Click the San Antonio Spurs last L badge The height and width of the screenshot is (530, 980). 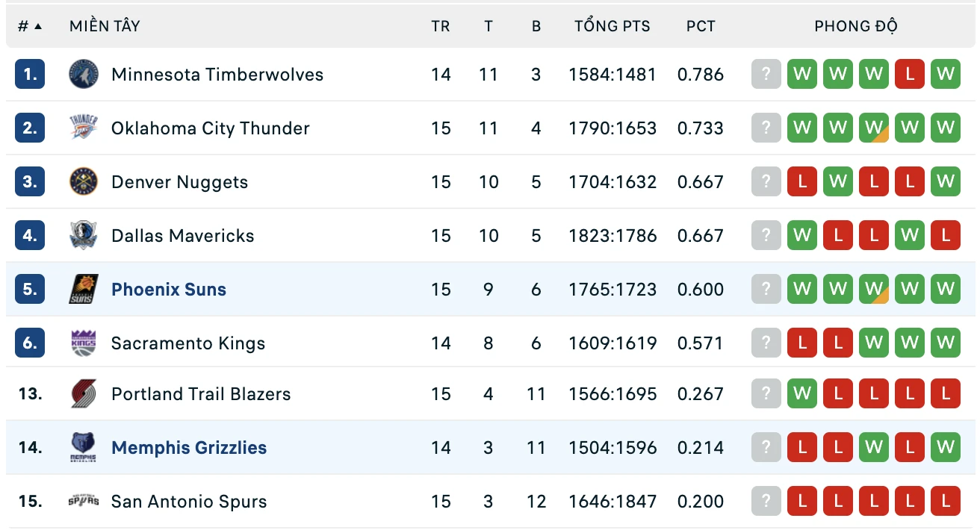tap(946, 502)
